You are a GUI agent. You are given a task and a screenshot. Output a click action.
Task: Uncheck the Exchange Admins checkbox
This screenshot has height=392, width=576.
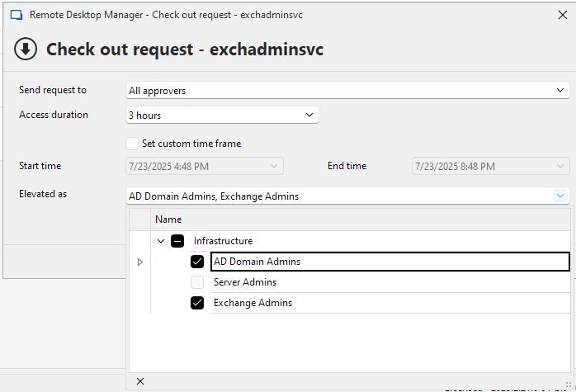[197, 303]
